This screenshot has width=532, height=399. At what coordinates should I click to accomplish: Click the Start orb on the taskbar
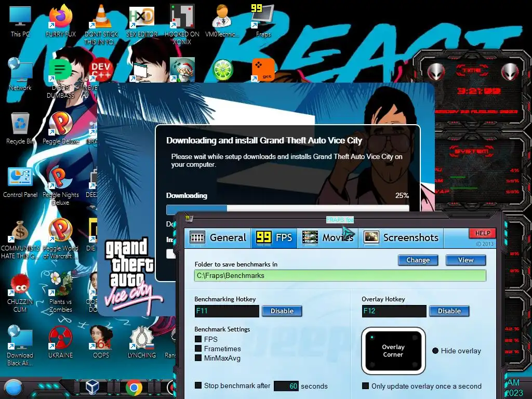(x=14, y=389)
